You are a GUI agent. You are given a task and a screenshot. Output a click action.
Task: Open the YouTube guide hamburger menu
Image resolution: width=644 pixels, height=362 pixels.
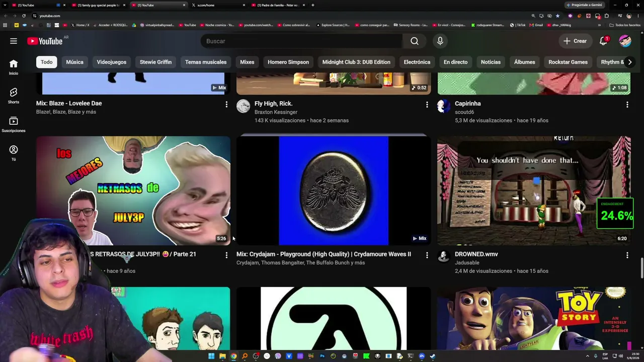(14, 41)
